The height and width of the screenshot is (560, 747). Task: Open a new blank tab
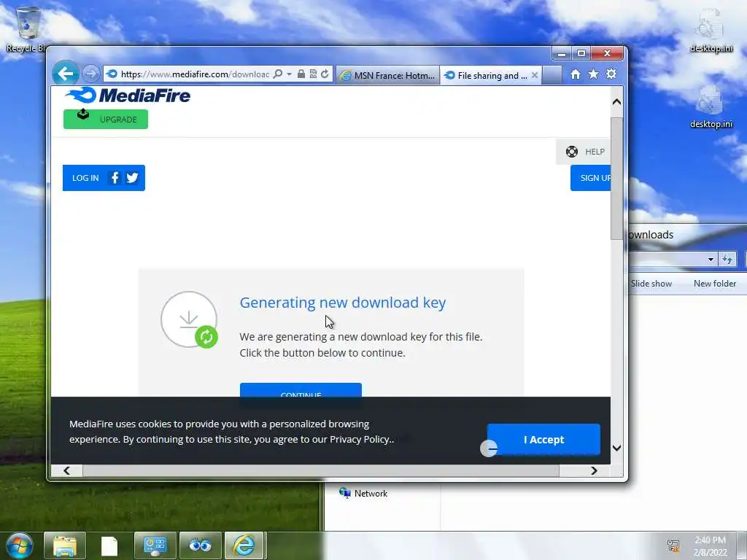tap(551, 75)
